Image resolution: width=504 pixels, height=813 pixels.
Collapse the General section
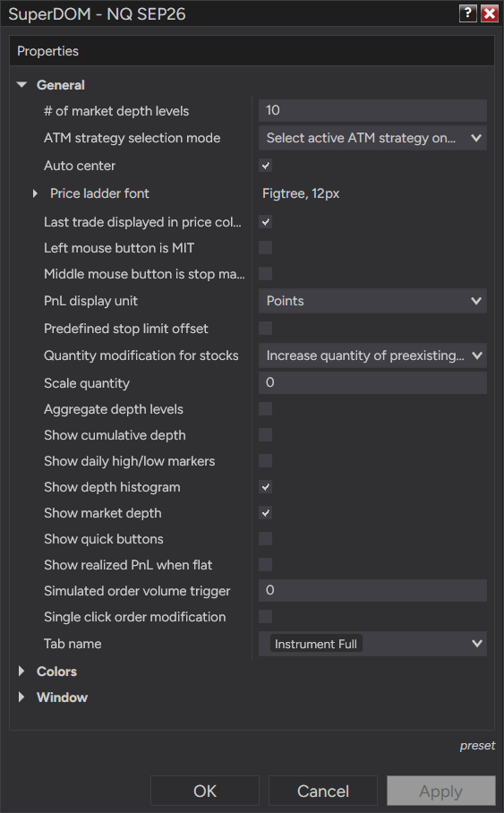pyautogui.click(x=21, y=84)
